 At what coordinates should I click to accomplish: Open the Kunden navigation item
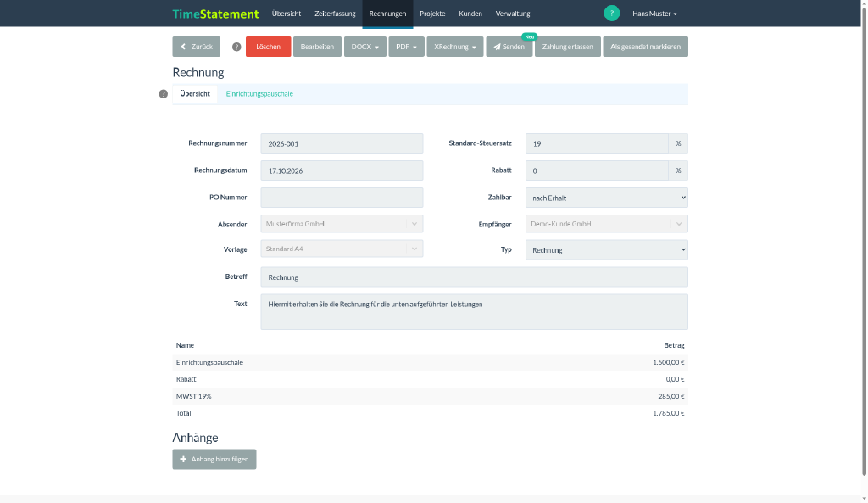coord(470,14)
